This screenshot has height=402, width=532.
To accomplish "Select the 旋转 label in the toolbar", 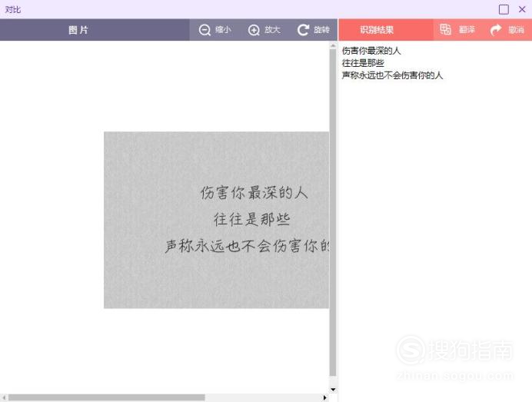I will click(321, 30).
